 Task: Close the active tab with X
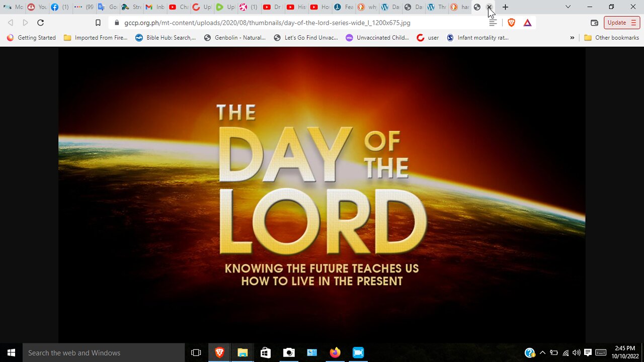[489, 7]
